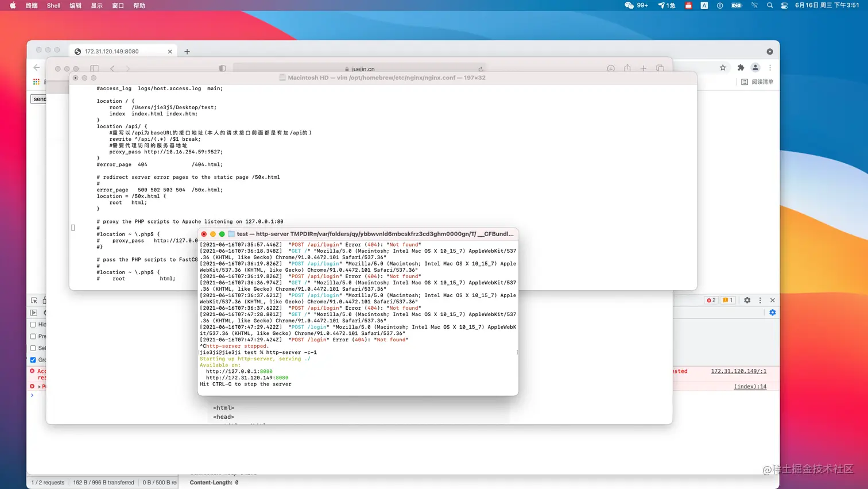
Task: Toggle the DevTools console sidebar icon
Action: click(x=34, y=313)
